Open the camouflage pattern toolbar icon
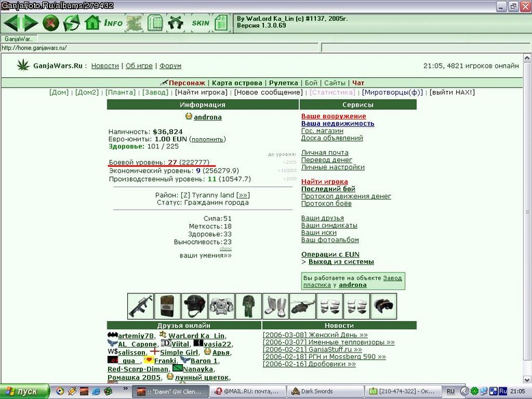Image resolution: width=532 pixels, height=399 pixels. (134, 23)
